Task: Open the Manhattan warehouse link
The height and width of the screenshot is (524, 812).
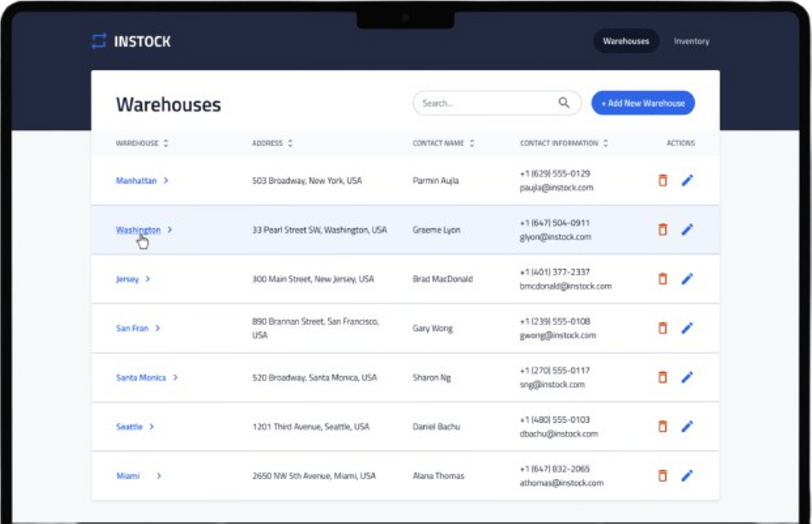Action: (136, 180)
